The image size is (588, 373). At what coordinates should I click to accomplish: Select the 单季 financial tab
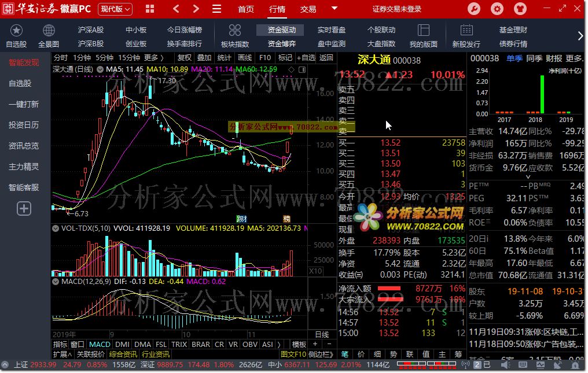pos(514,58)
